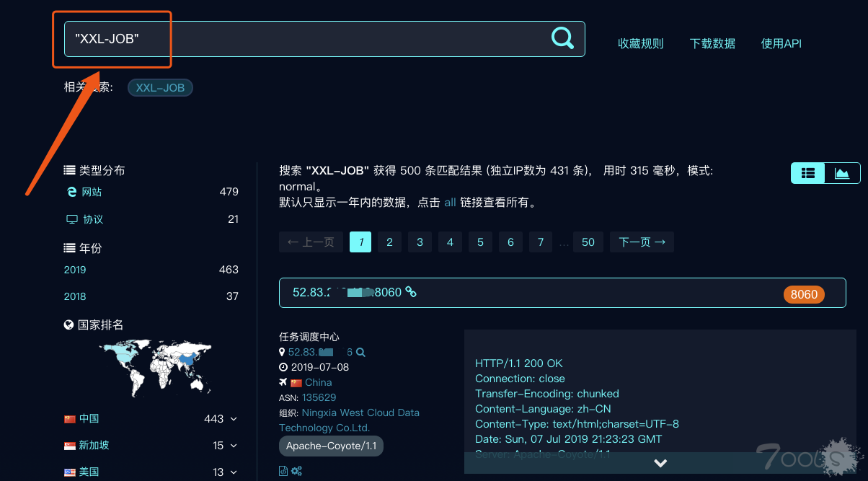Click the ASN number 135629
This screenshot has height=481, width=868.
coord(319,397)
